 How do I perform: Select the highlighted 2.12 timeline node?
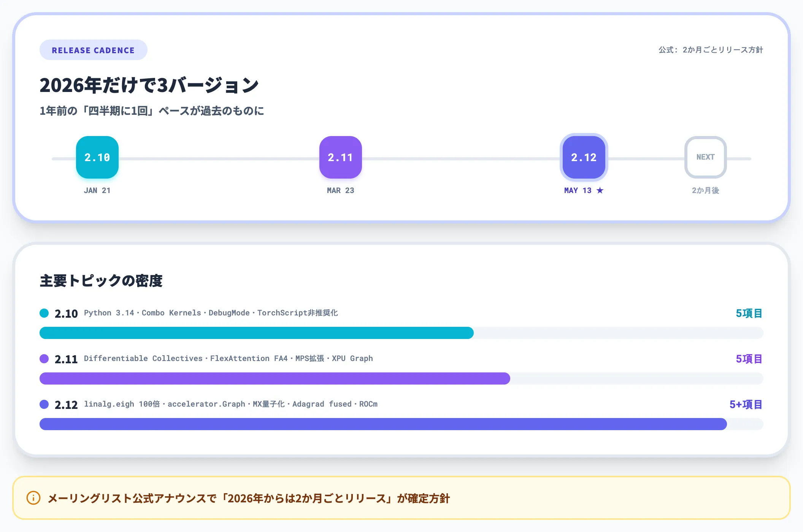584,157
